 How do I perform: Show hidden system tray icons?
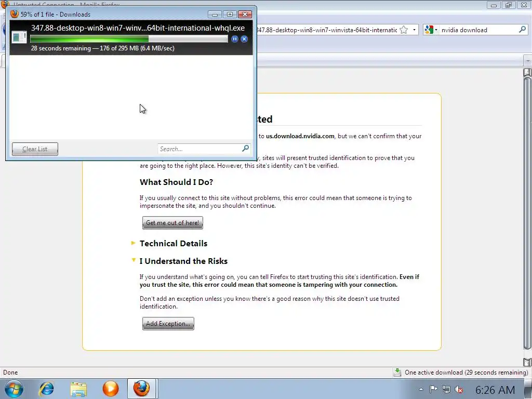click(x=421, y=389)
